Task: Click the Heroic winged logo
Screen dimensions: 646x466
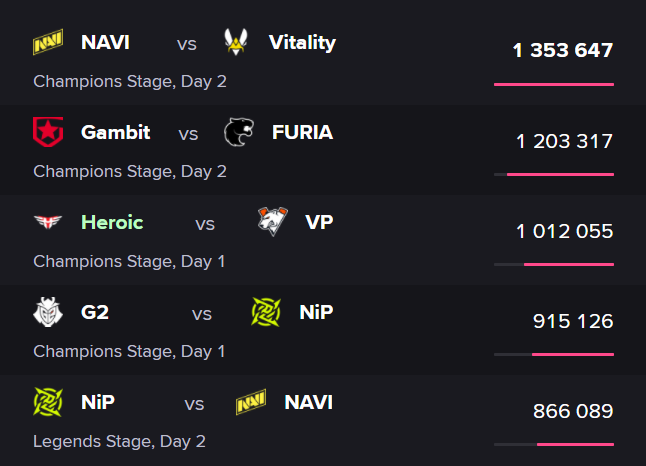Action: pyautogui.click(x=48, y=222)
